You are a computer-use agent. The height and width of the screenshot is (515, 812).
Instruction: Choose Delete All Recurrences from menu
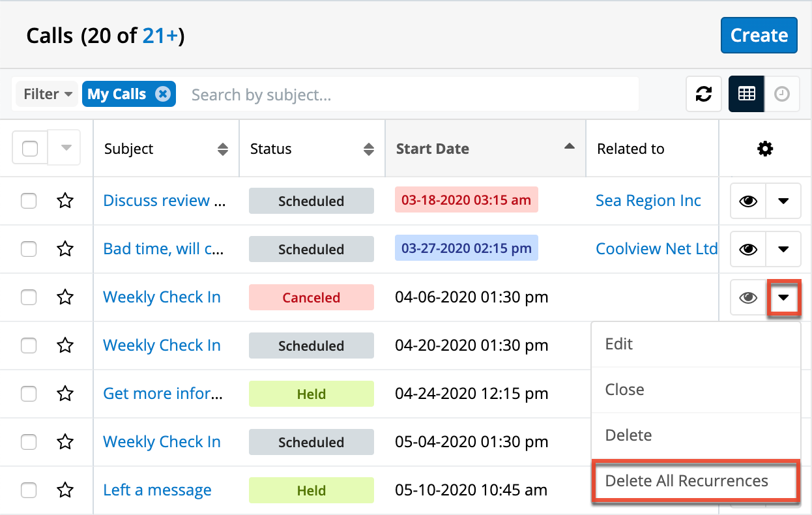(x=687, y=481)
